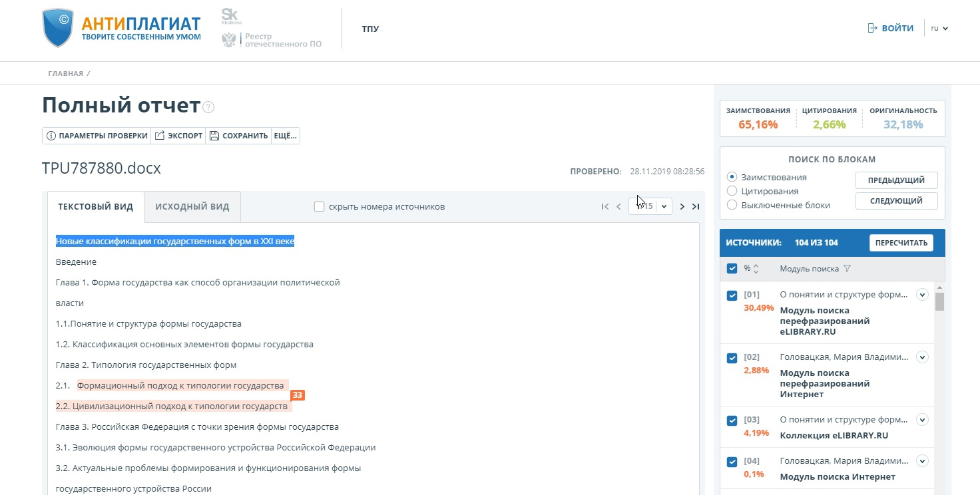Click the sources list scrollbar thumb
This screenshot has width=980, height=495.
[939, 301]
